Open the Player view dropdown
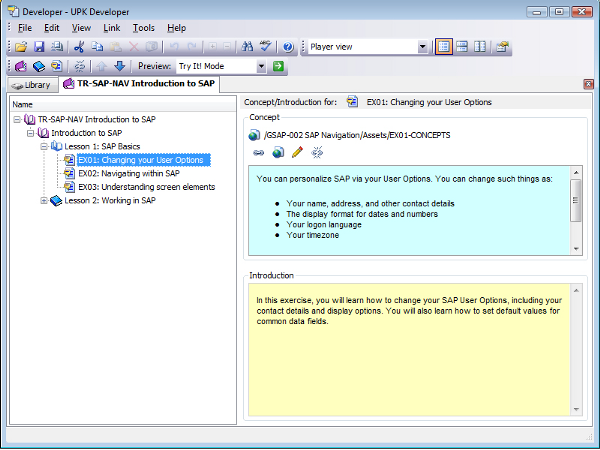This screenshot has width=600, height=450. tap(422, 47)
